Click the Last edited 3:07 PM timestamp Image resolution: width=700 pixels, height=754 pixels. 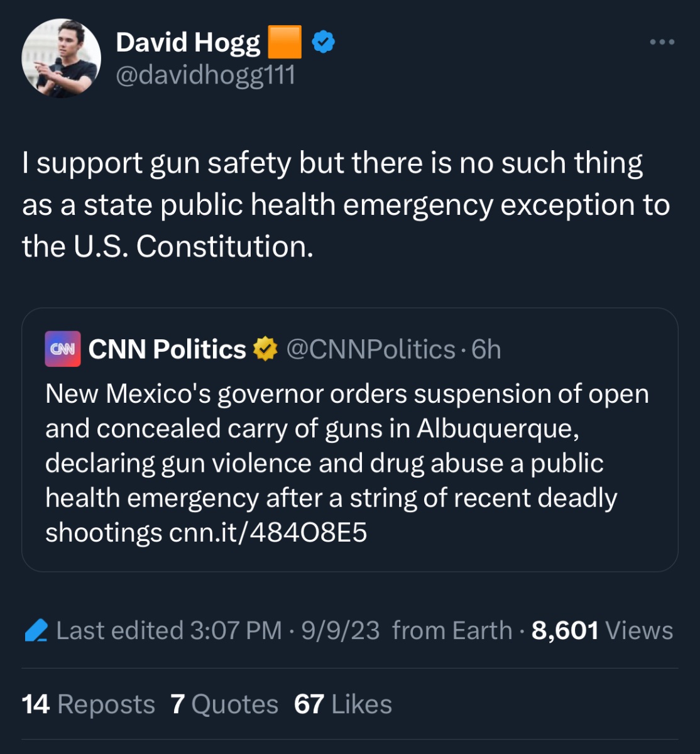(169, 630)
